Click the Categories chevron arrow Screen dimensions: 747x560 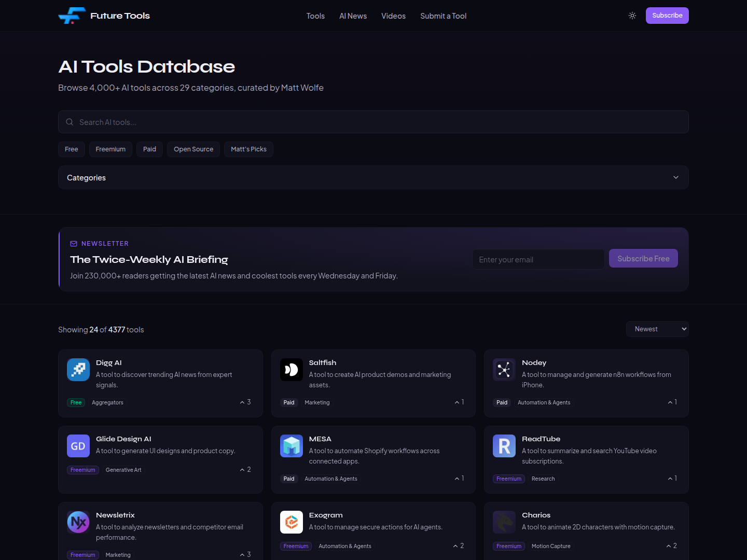[676, 177]
